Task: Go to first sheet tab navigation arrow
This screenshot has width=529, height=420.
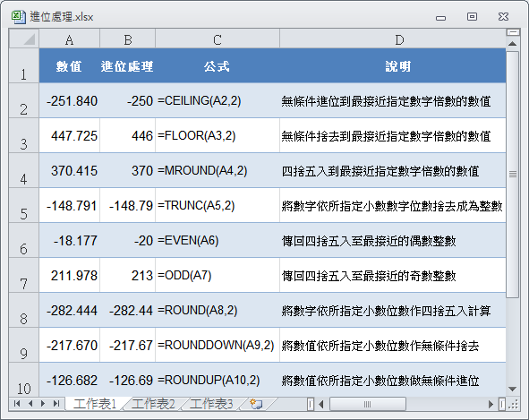Action: [17, 403]
